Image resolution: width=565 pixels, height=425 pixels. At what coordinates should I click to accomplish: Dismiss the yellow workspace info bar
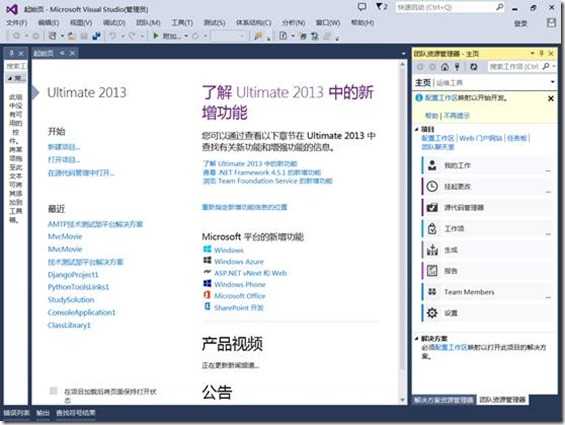click(x=551, y=98)
